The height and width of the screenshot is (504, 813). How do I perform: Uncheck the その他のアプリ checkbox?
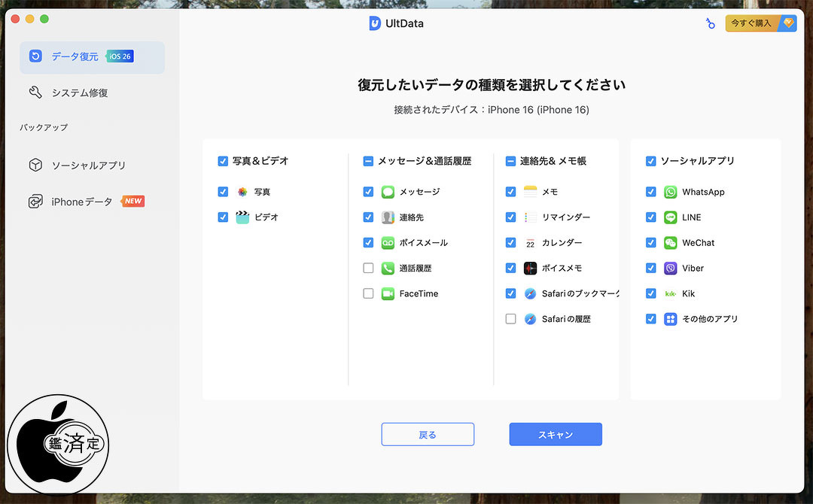[650, 319]
